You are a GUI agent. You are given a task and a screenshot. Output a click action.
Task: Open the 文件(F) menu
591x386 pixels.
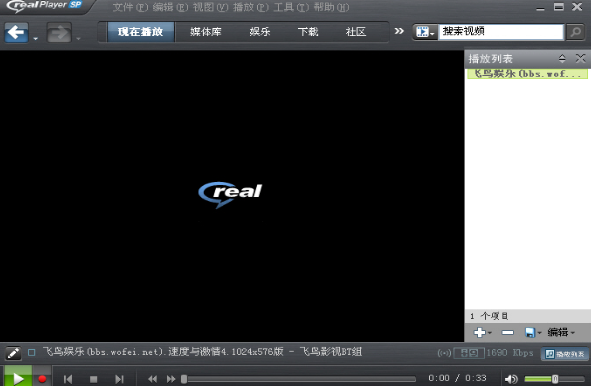pyautogui.click(x=130, y=7)
